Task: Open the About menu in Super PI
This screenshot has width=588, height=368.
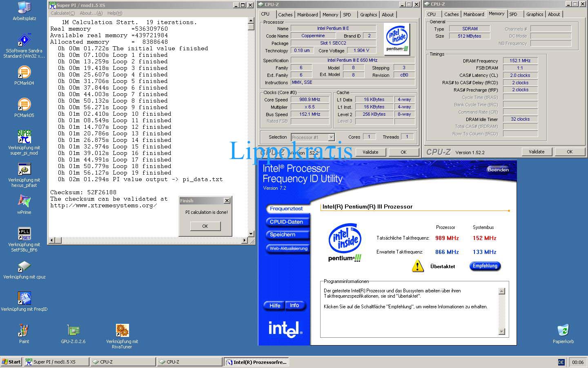Action: (91, 13)
